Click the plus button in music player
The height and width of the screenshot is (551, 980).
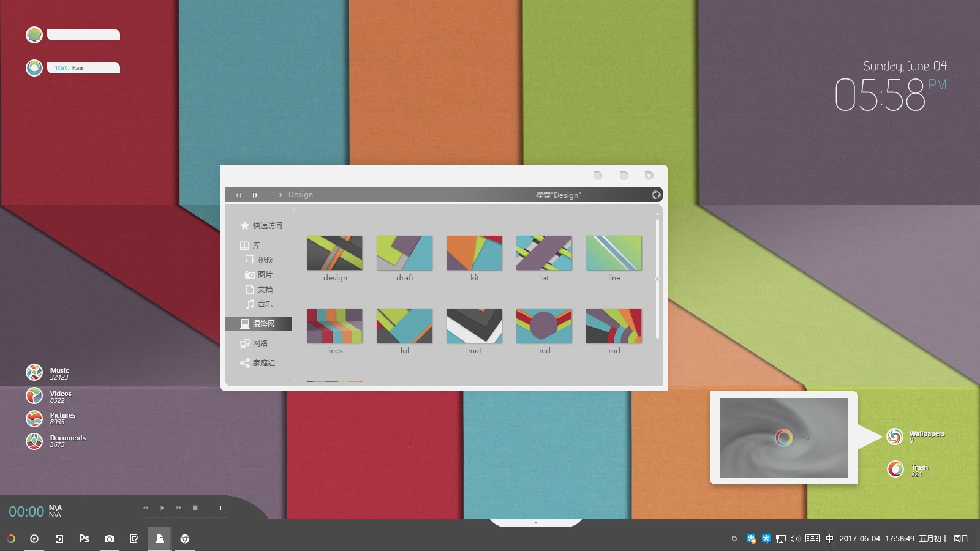(221, 508)
